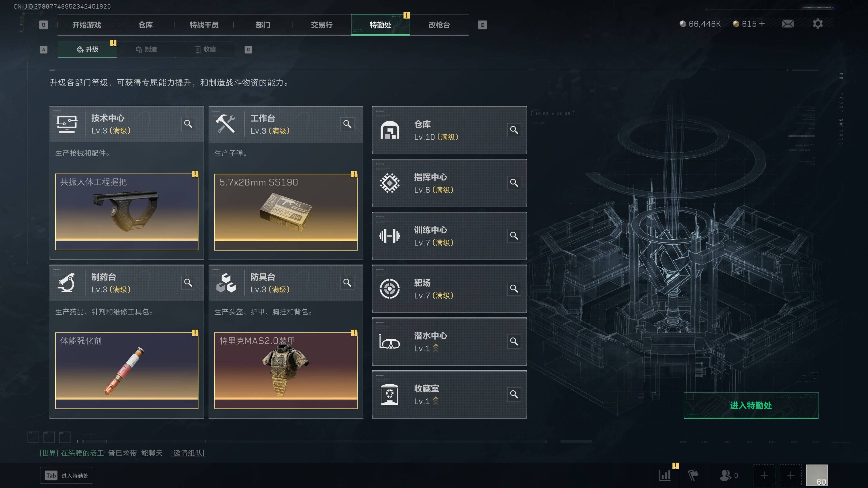Click 进入特勤处 green button
Viewport: 868px width, 488px height.
[751, 405]
